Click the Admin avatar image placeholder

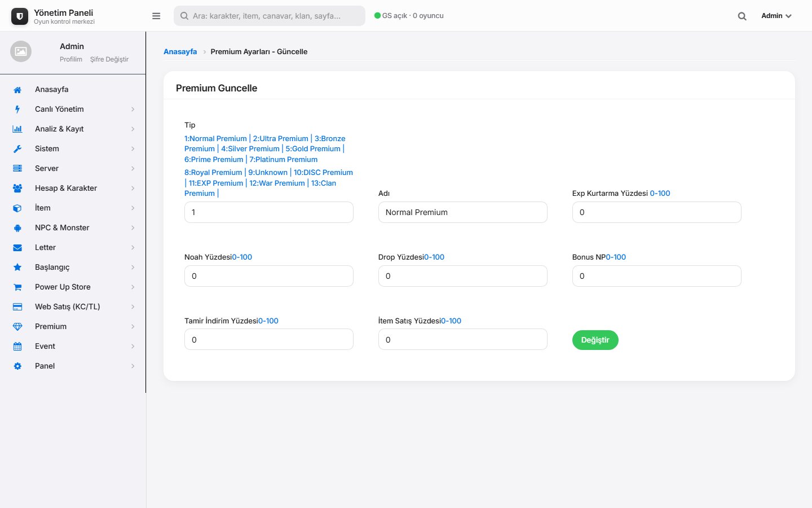click(x=21, y=51)
